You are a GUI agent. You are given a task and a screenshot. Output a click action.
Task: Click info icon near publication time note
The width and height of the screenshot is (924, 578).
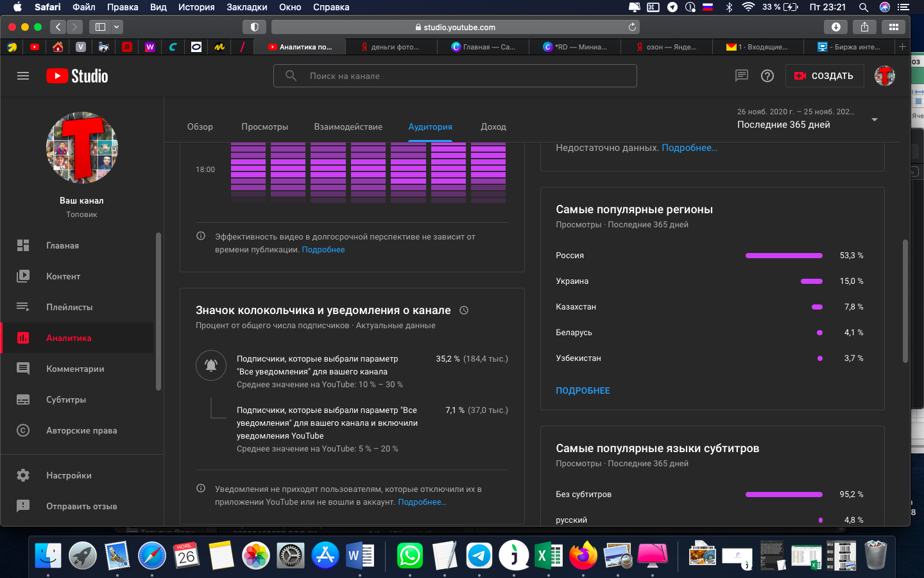pos(201,236)
